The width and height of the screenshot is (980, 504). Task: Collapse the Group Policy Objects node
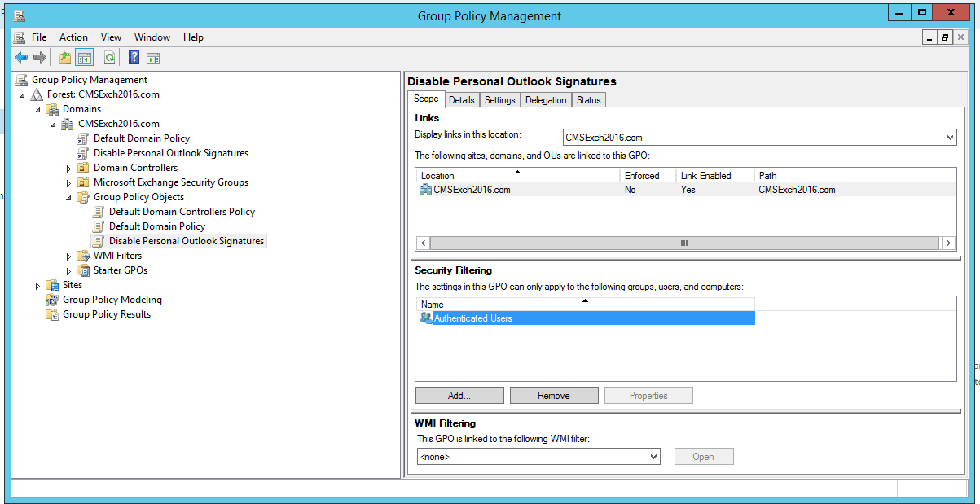click(x=69, y=198)
